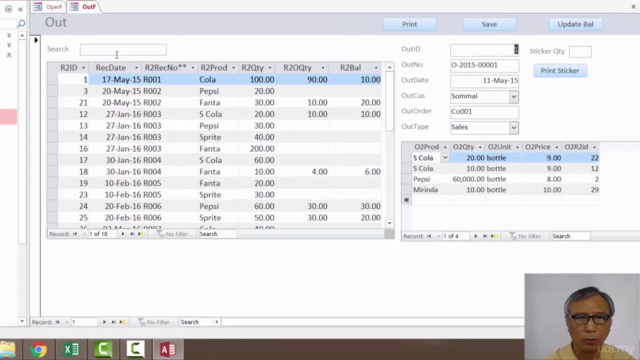Click the Sticker Qty input field
The width and height of the screenshot is (640, 360).
click(580, 51)
